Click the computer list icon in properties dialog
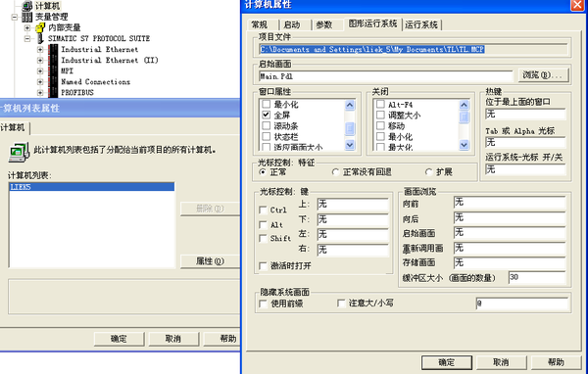Screen dimensions: 588x374 [x=19, y=153]
